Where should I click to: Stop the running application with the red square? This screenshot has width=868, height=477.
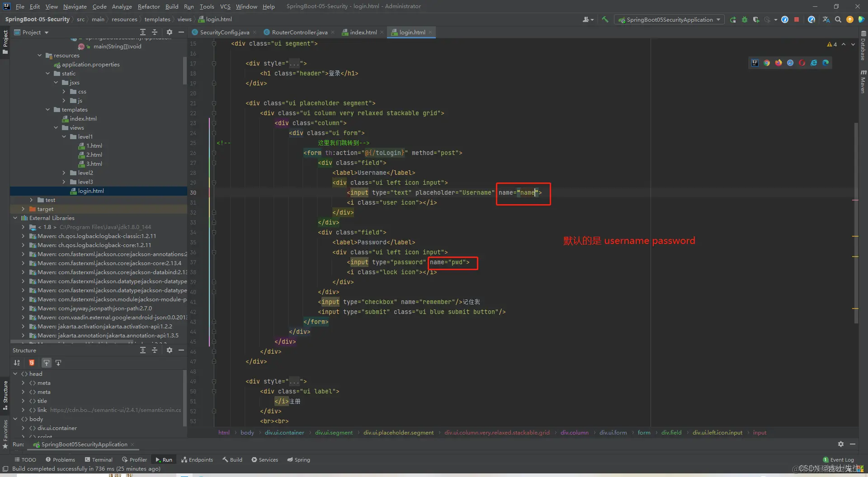[797, 19]
